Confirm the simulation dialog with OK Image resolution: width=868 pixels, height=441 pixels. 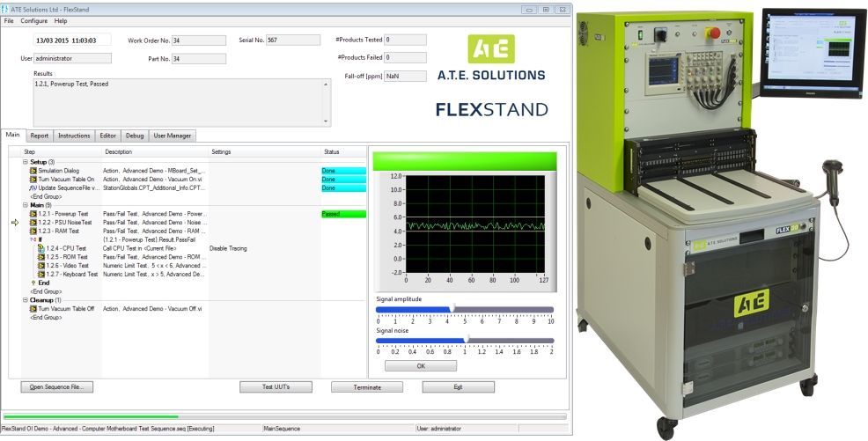[x=421, y=366]
